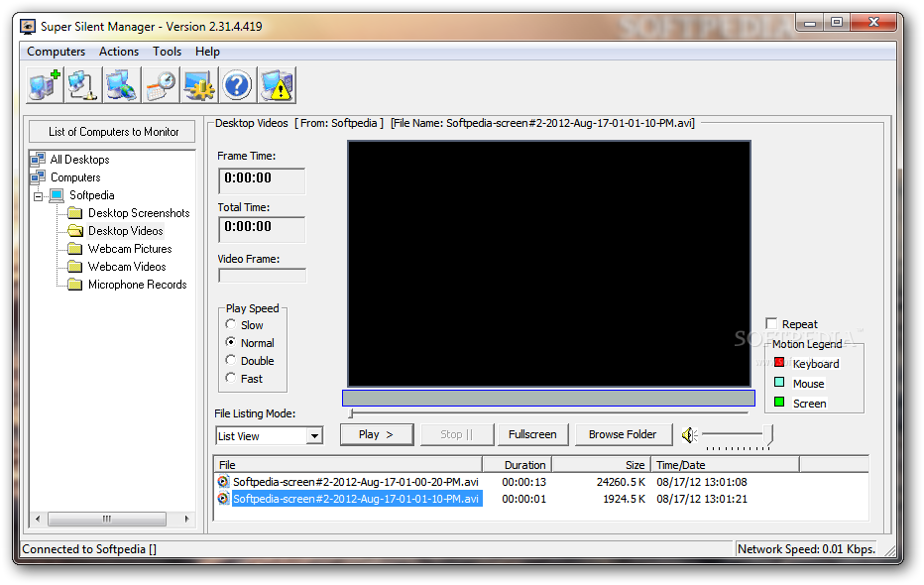This screenshot has width=924, height=585.
Task: Click the Fullscreen button
Action: (532, 434)
